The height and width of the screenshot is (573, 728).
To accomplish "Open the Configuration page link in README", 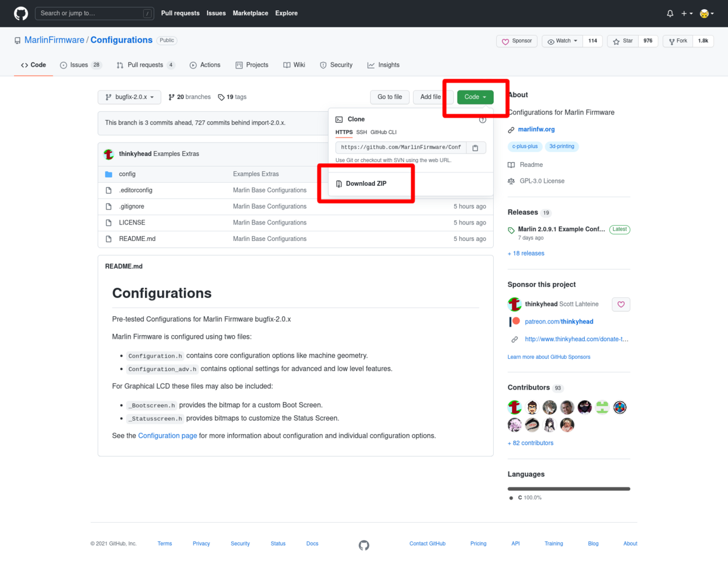I will [167, 436].
